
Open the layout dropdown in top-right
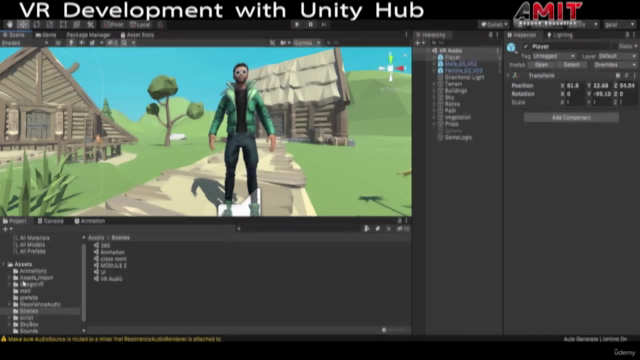620,25
